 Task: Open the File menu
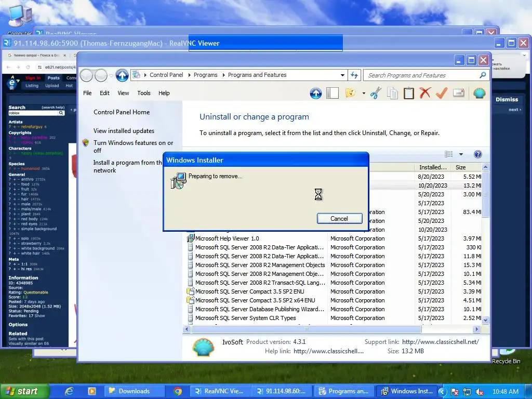[x=87, y=93]
